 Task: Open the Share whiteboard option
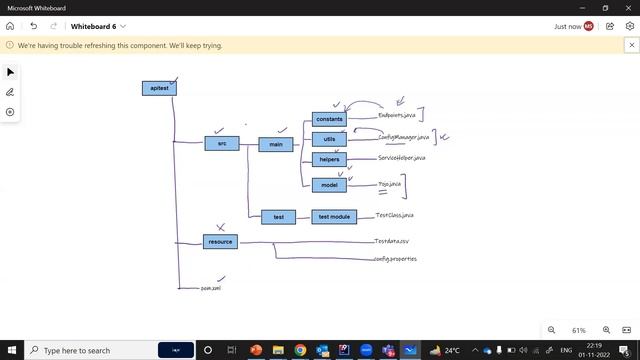click(x=610, y=26)
